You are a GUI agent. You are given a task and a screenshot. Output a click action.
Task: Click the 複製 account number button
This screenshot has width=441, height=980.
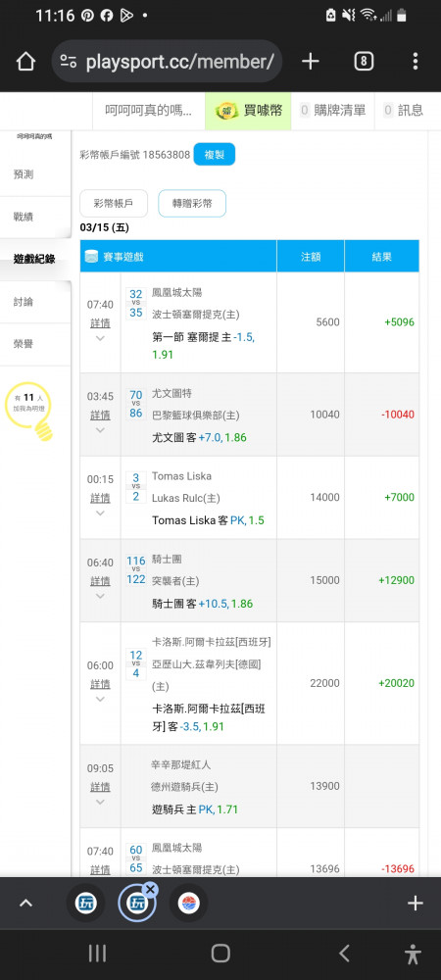[x=215, y=155]
